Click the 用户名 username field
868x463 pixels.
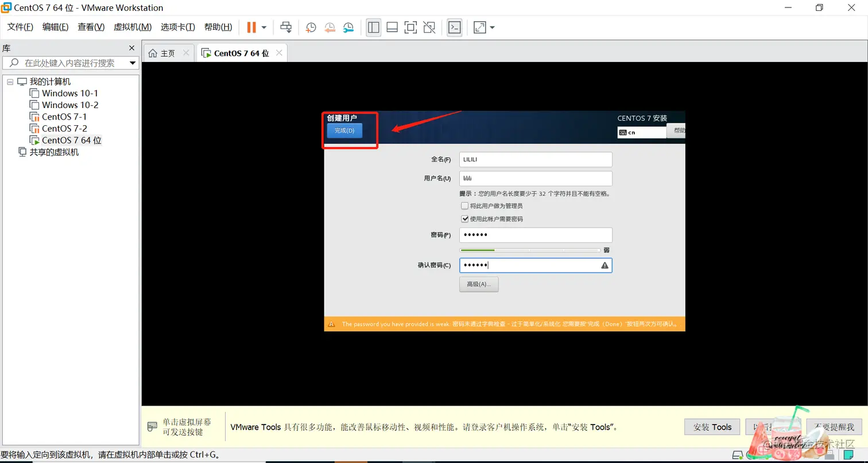click(x=536, y=179)
